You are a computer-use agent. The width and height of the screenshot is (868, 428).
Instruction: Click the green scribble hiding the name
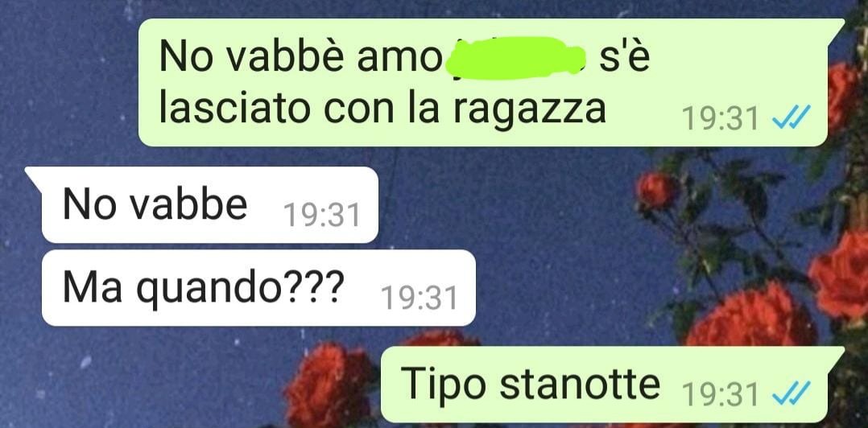[x=515, y=57]
